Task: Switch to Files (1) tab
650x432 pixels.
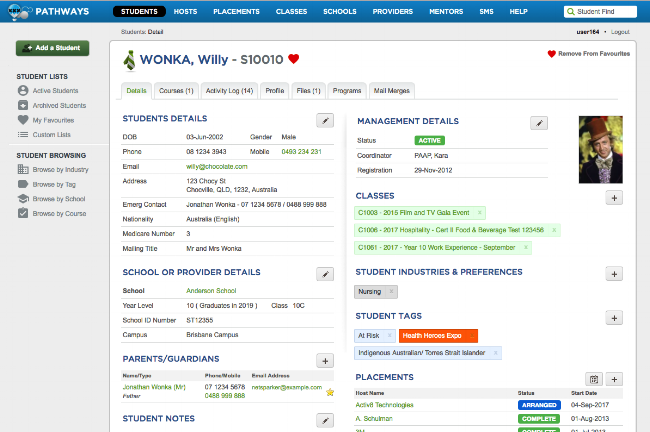Action: 308,91
